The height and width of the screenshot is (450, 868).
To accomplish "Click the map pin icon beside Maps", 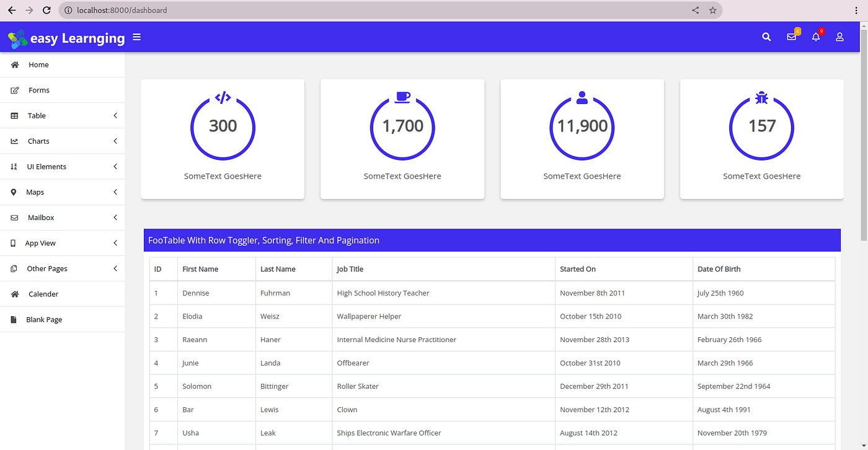I will (14, 192).
